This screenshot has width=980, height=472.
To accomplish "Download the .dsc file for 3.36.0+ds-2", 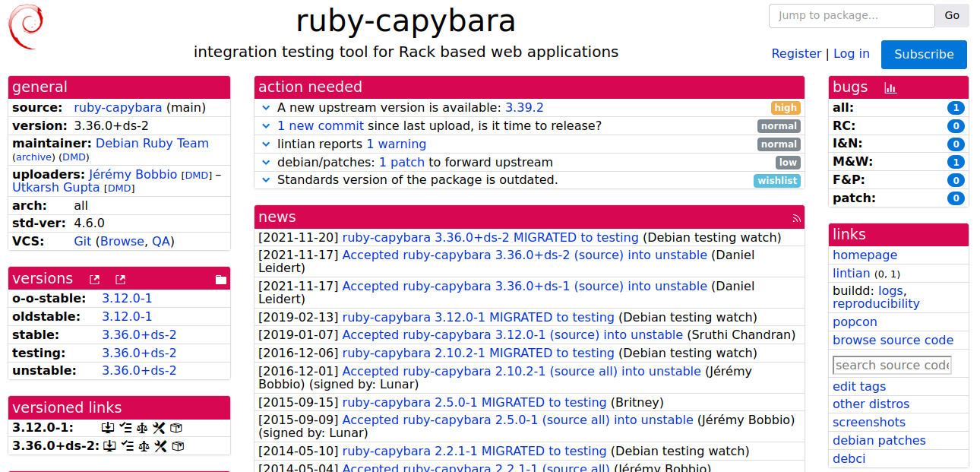I will coord(109,446).
